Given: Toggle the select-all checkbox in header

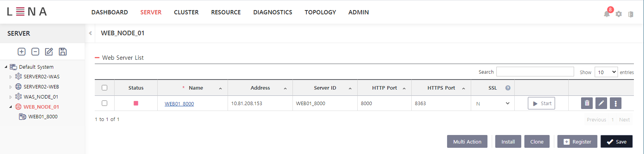Looking at the screenshot, I should [x=104, y=88].
